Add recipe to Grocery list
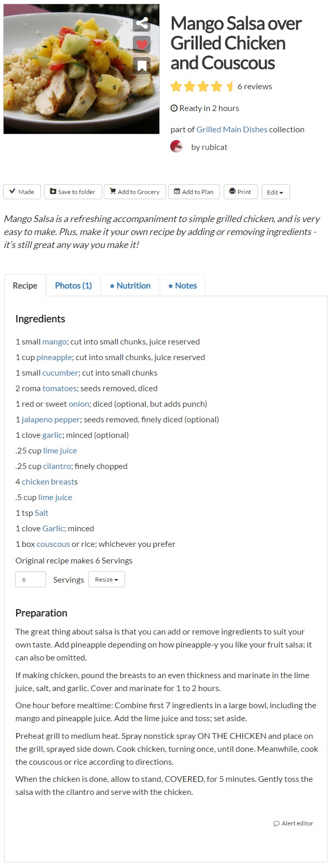Viewport: 329px width, 868px height. (x=135, y=192)
